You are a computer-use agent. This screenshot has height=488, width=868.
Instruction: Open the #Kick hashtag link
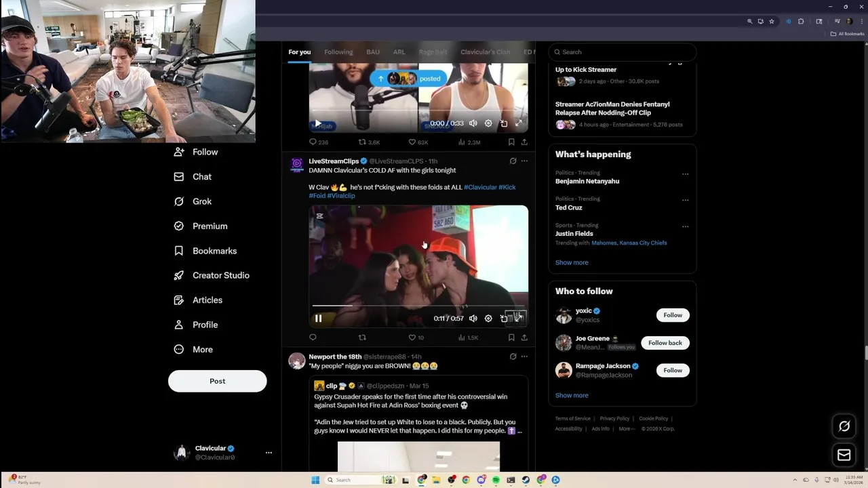pyautogui.click(x=507, y=187)
